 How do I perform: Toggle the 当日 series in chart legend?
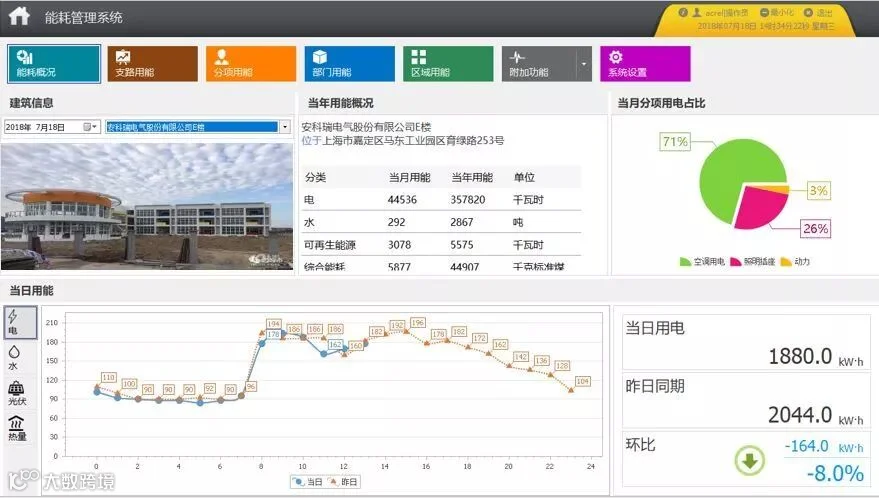pos(308,482)
